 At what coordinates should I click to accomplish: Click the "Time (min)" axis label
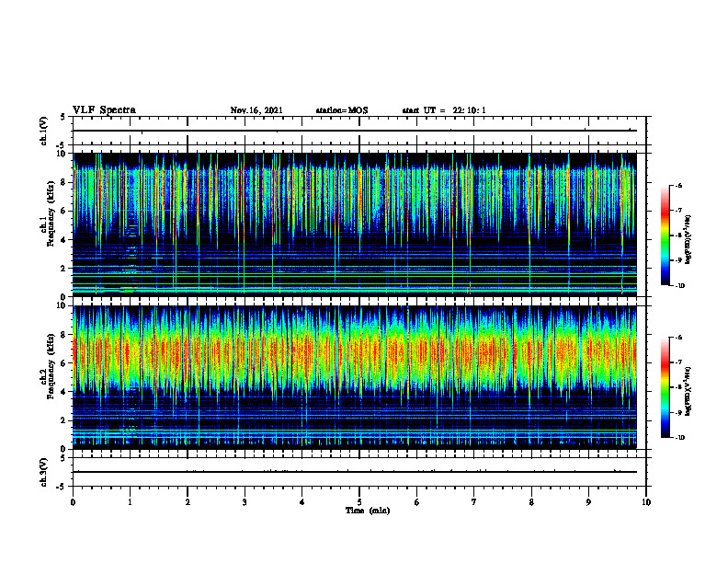368,511
